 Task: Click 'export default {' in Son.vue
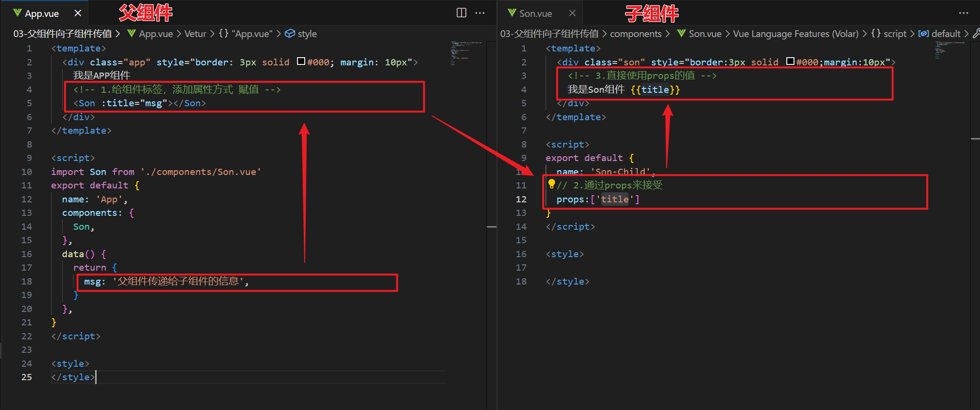(590, 158)
